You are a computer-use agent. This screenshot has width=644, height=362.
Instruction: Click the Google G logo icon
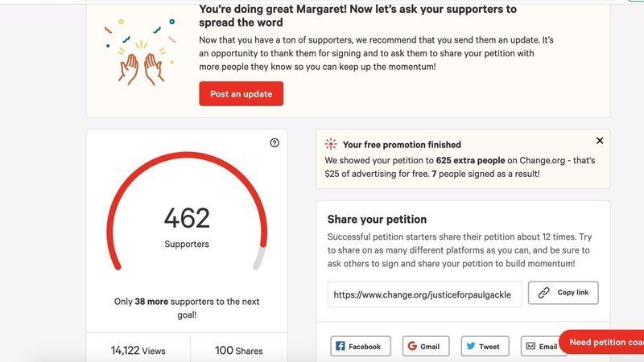(x=412, y=346)
